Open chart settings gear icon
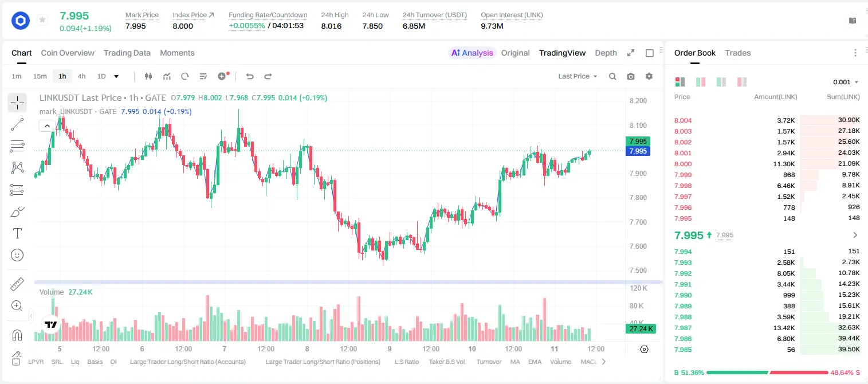 coord(649,76)
